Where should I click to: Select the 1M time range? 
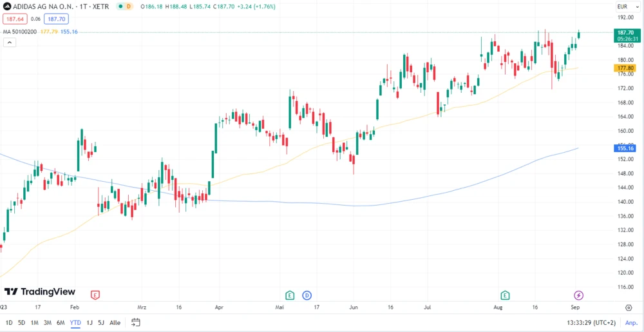click(x=35, y=322)
